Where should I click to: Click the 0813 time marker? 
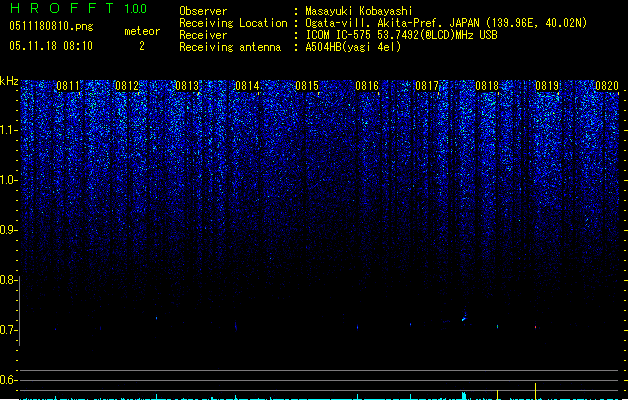point(187,86)
